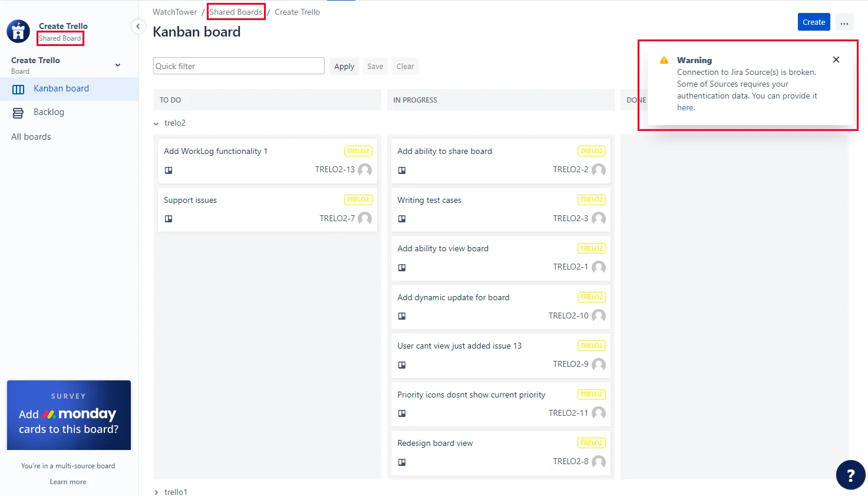Open issue key TRELO2-8
The width and height of the screenshot is (868, 496).
[x=570, y=462]
